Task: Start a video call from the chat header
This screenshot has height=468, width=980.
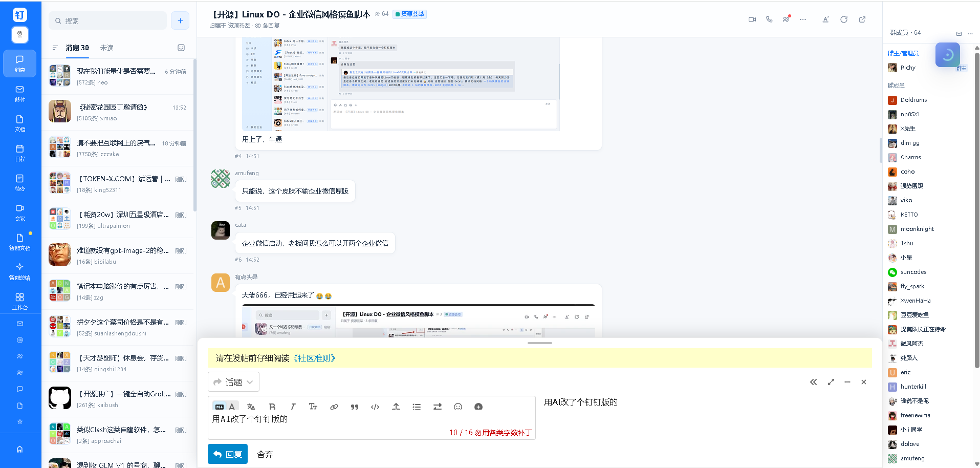Action: coord(752,19)
